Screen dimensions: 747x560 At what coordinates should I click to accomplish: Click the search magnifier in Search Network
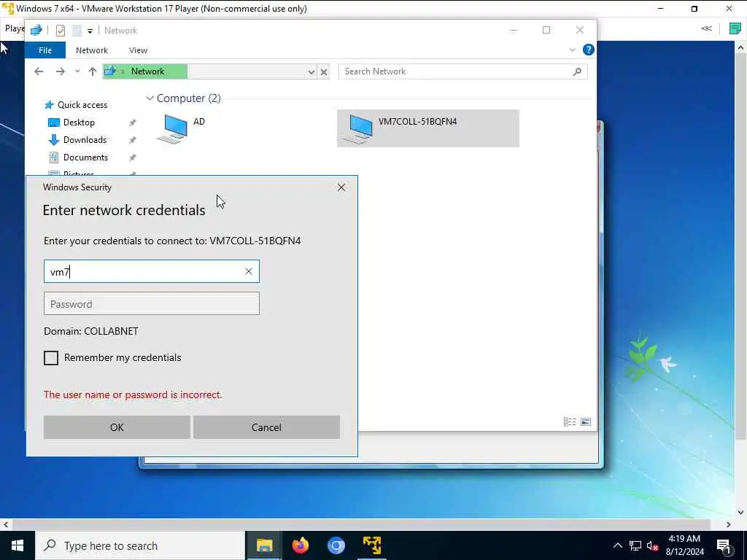(x=577, y=71)
